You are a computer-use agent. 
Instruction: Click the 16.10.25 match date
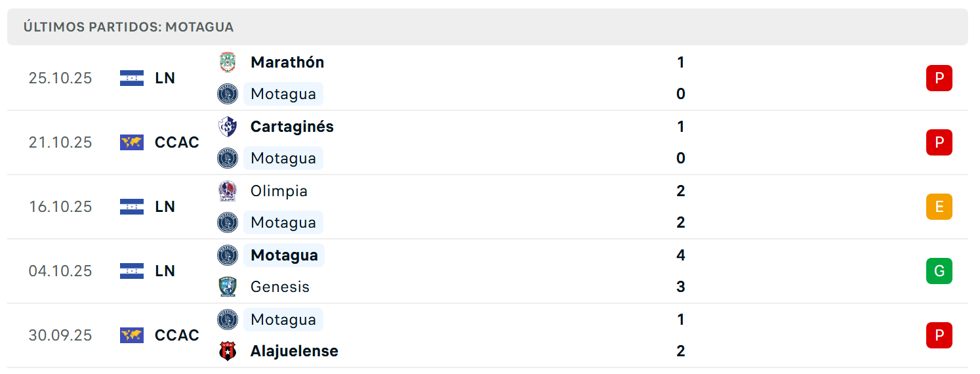[x=60, y=207]
